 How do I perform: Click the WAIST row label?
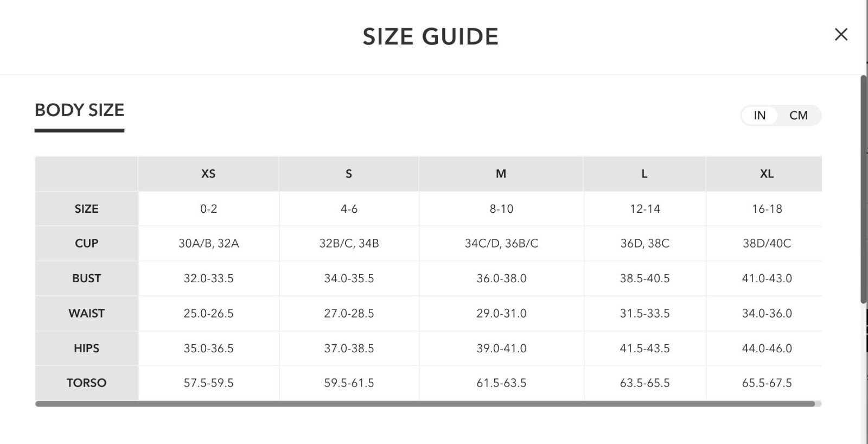pyautogui.click(x=86, y=314)
